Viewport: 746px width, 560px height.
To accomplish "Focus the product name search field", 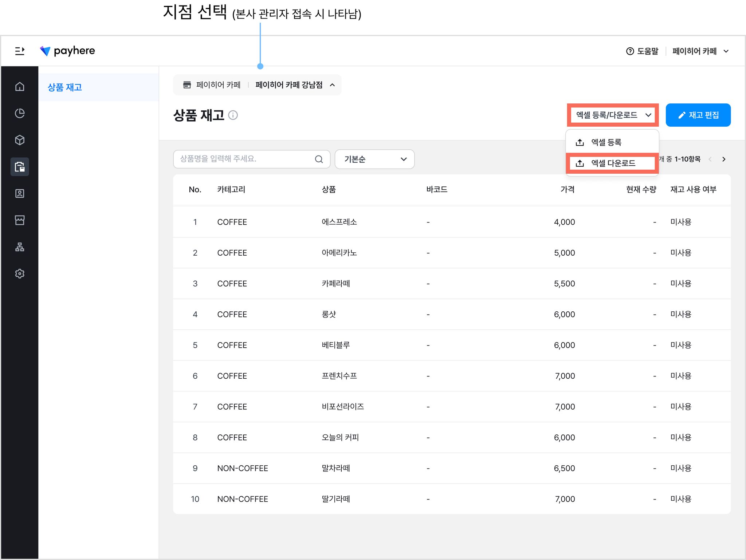I will click(x=252, y=159).
